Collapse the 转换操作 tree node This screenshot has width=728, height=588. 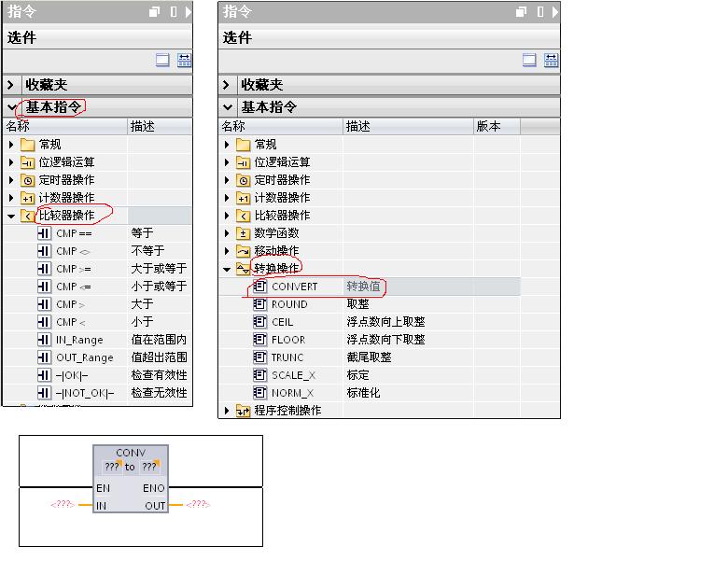point(227,269)
